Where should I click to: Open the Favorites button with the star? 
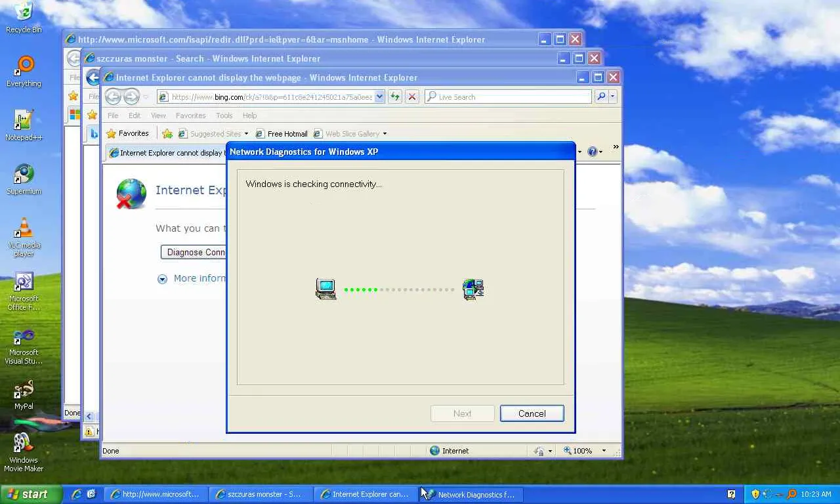128,134
